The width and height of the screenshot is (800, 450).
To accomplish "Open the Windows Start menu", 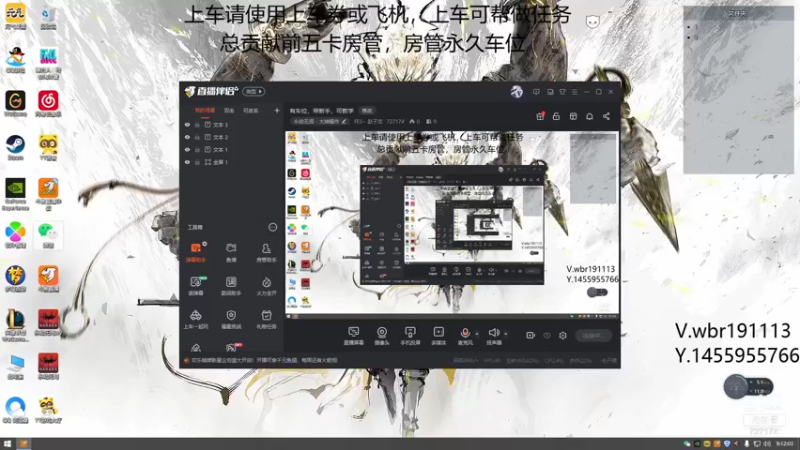I will tap(7, 444).
